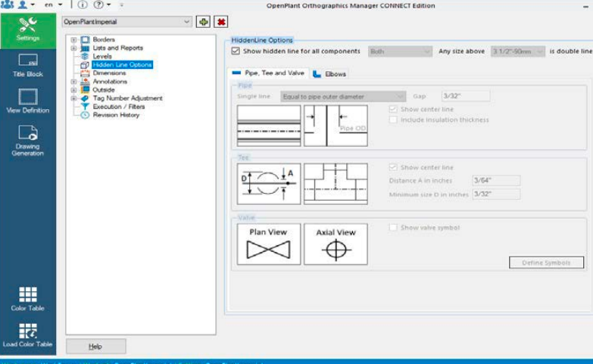
Task: Toggle Pipe Show center line checkbox
Action: (x=393, y=109)
